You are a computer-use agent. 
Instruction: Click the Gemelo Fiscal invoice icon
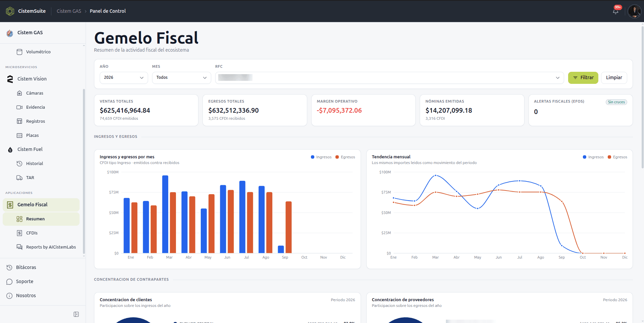click(x=10, y=205)
